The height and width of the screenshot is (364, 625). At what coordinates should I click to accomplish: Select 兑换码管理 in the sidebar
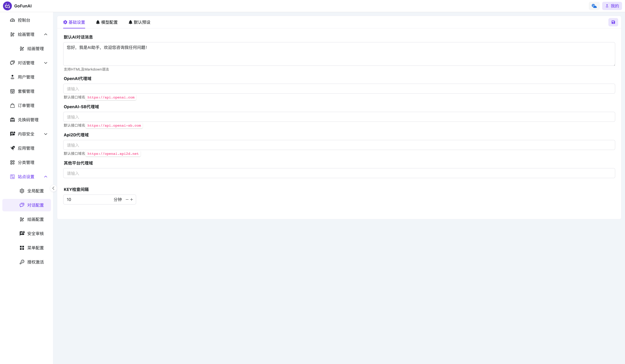[28, 120]
